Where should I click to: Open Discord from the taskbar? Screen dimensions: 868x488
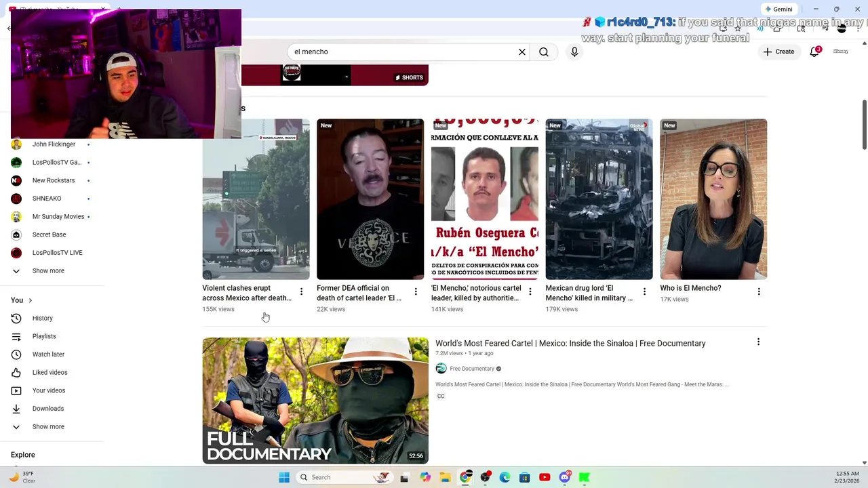click(x=565, y=477)
